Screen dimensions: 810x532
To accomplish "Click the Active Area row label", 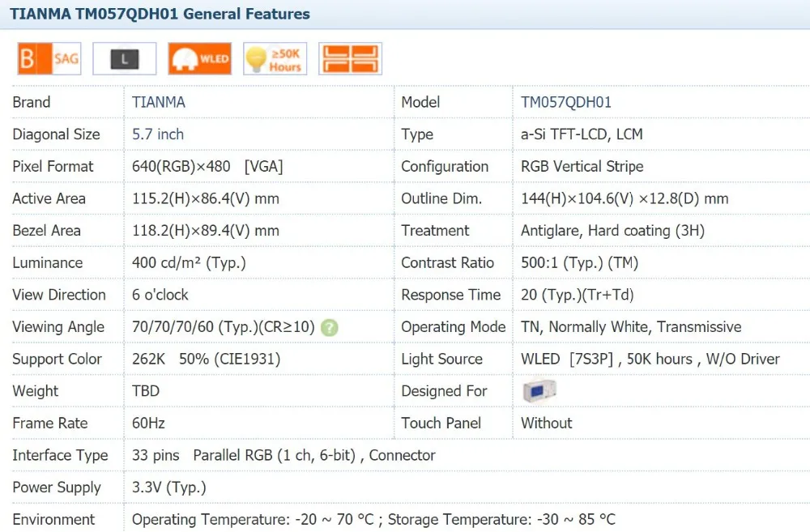I will tap(49, 198).
